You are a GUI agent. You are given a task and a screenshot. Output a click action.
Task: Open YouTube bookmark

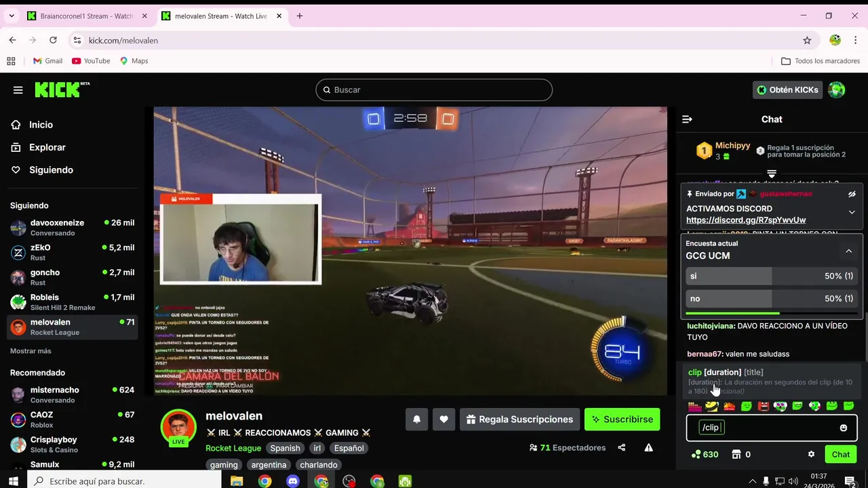[x=91, y=61]
